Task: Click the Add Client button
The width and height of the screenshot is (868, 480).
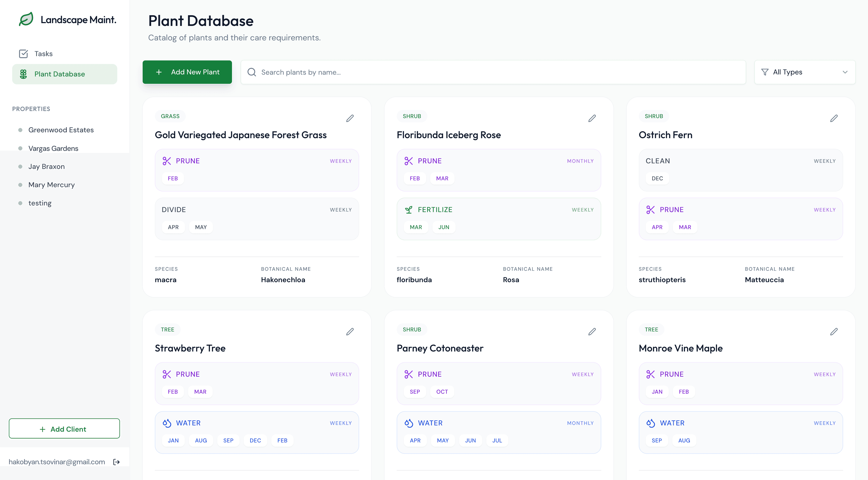Action: tap(64, 429)
